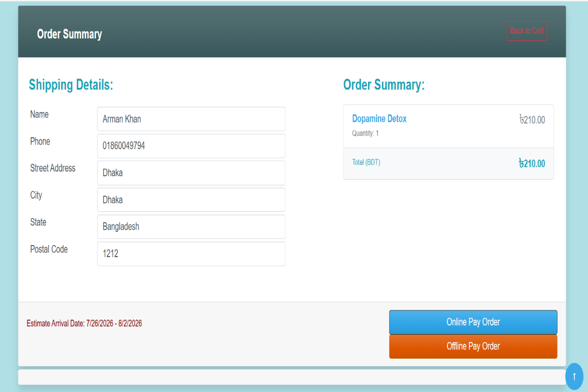The width and height of the screenshot is (588, 392).
Task: Click the scroll-to-top arrow icon
Action: 574,377
